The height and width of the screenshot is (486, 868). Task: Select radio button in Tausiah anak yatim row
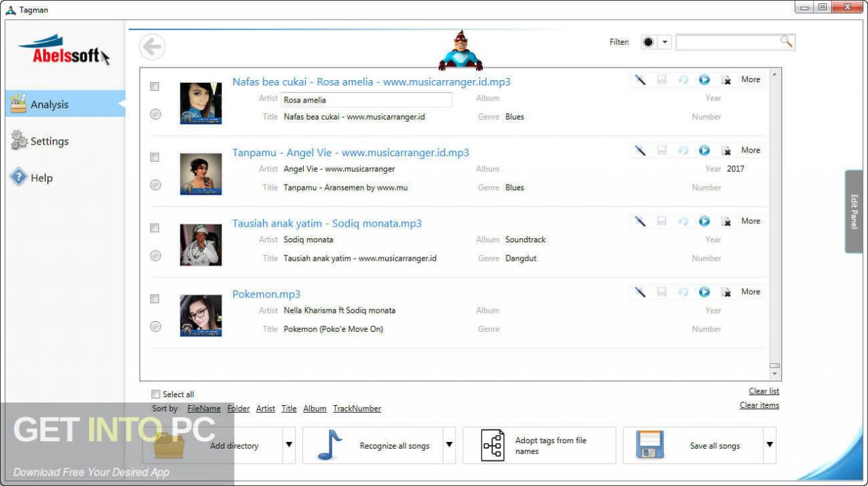[155, 256]
